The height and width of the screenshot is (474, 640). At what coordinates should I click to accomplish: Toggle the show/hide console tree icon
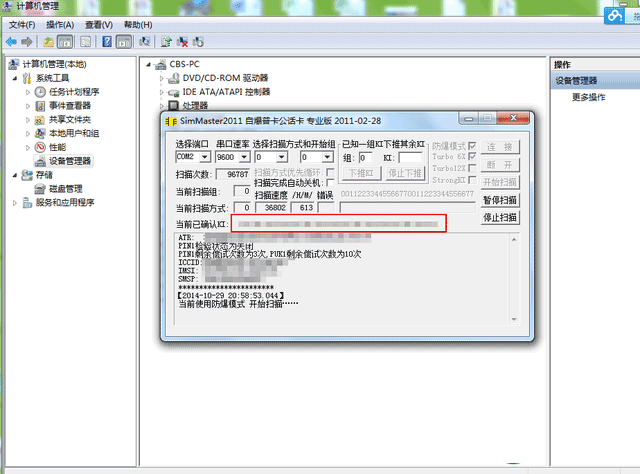coord(65,42)
